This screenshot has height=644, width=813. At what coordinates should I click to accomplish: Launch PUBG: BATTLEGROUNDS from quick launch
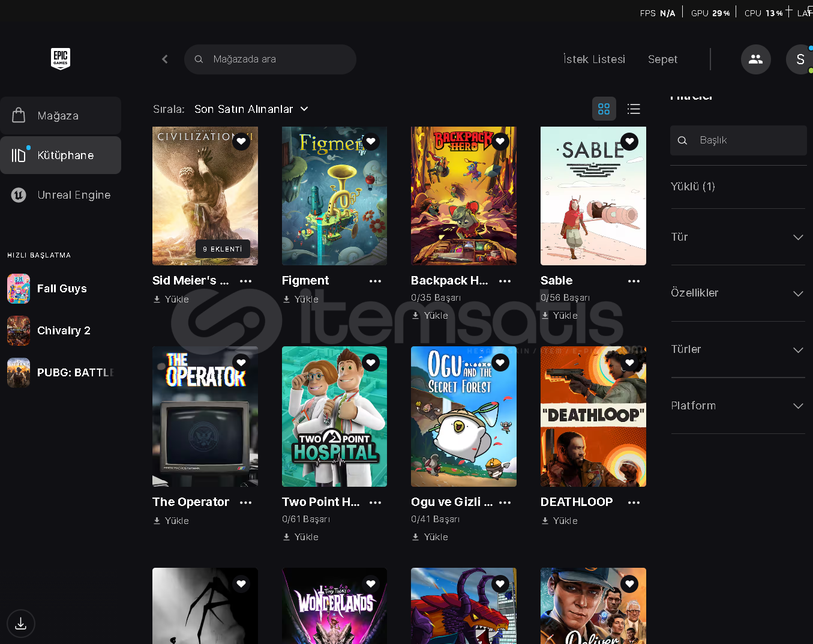[x=61, y=373]
